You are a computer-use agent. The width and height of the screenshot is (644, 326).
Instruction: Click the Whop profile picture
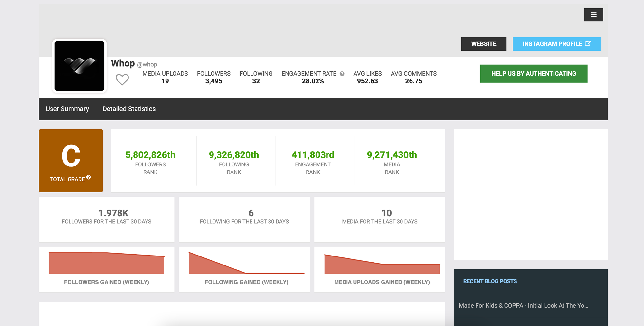79,65
